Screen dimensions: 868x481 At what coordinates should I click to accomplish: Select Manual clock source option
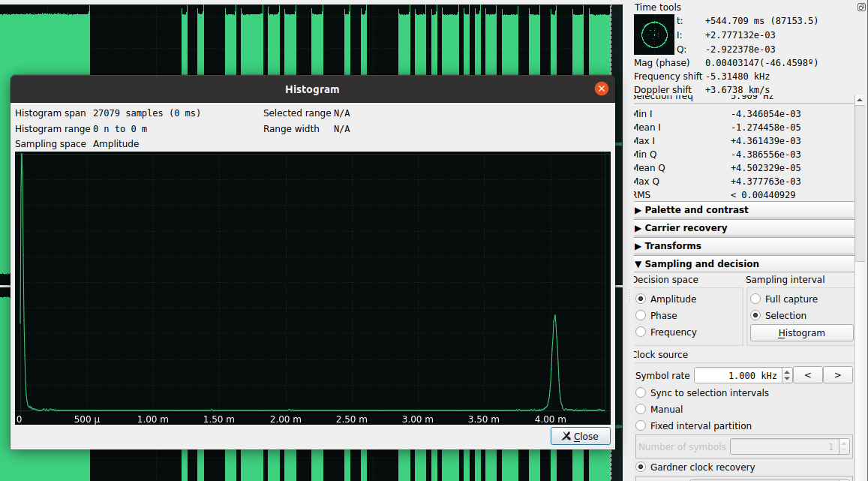point(641,410)
